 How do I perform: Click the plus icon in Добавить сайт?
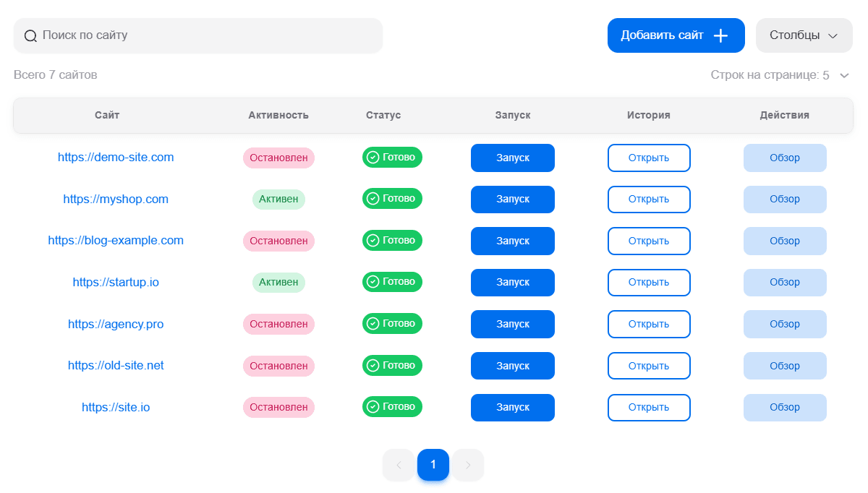tap(720, 36)
